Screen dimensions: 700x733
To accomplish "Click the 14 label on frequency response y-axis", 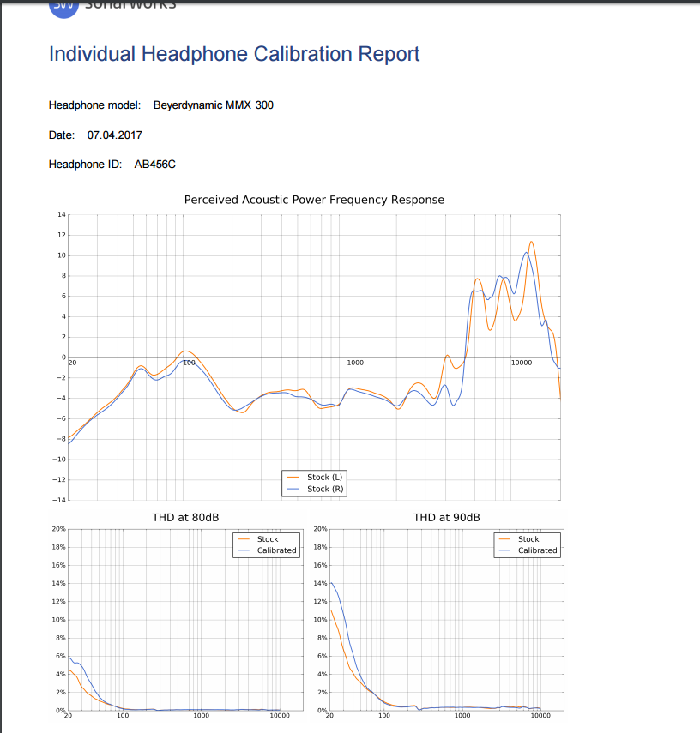I will pos(62,214).
